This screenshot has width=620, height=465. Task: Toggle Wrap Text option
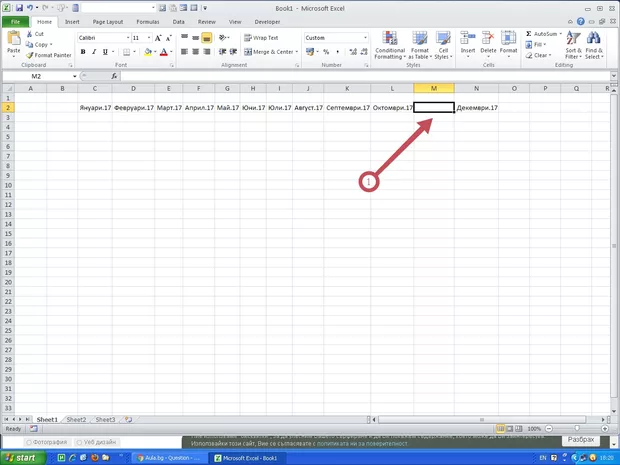(262, 37)
